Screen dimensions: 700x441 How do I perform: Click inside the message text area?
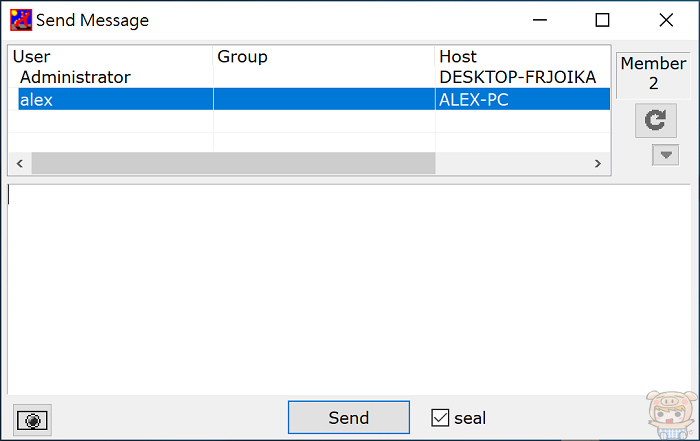348,288
